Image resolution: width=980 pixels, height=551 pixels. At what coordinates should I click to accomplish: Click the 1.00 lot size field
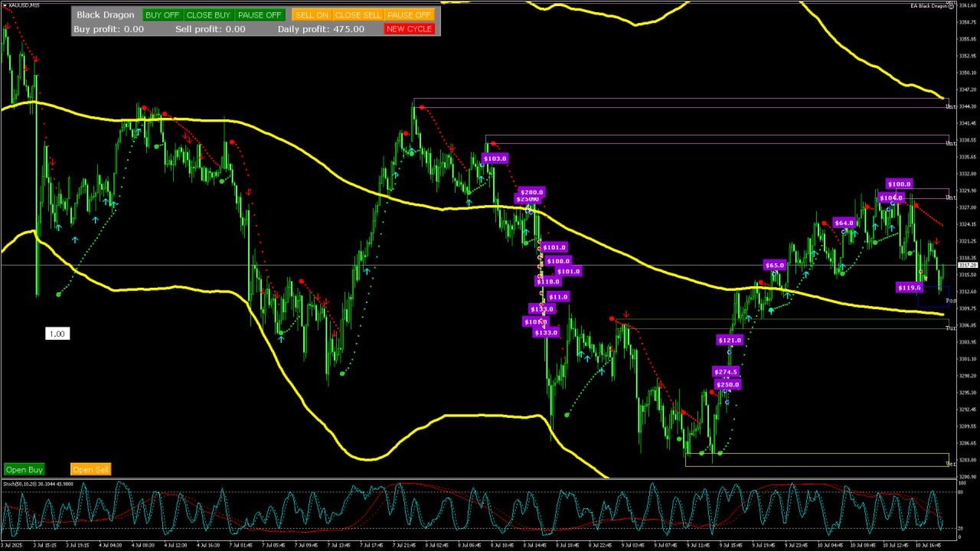[57, 334]
